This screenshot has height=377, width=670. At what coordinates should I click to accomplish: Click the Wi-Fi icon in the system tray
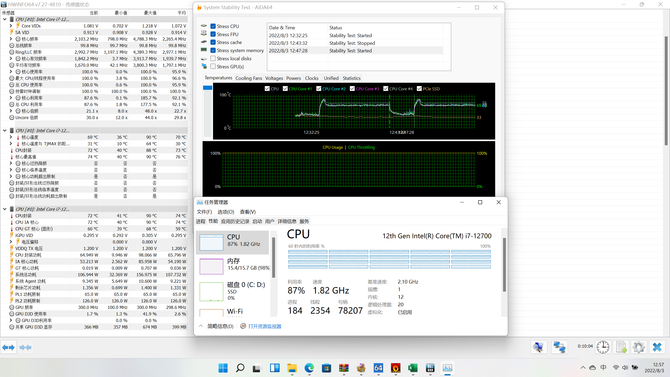coord(616,368)
